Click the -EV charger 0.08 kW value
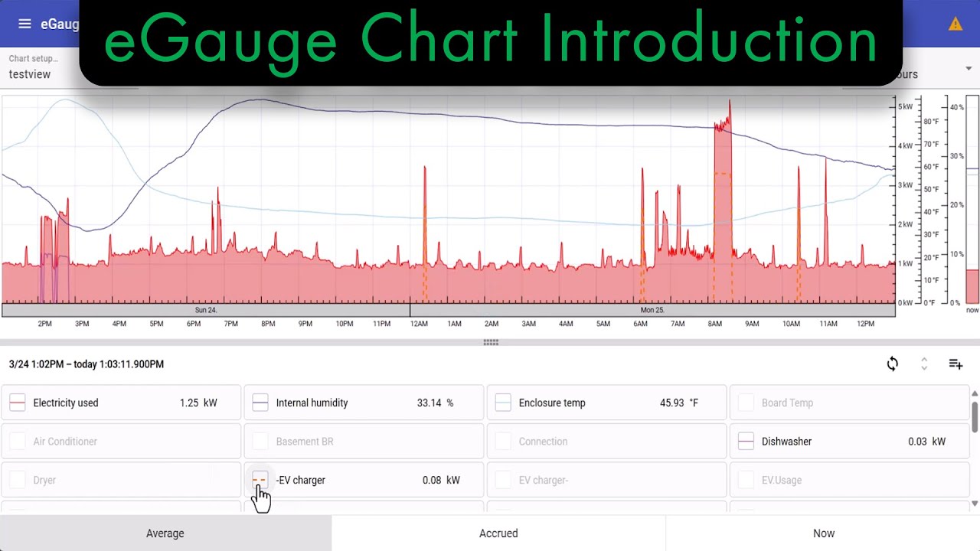The width and height of the screenshot is (980, 551). (441, 480)
